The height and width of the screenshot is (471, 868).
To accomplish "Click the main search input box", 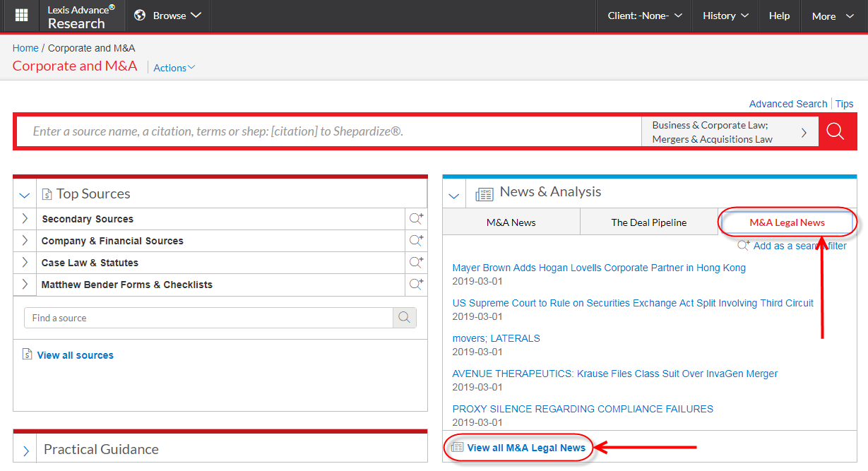I will (329, 132).
